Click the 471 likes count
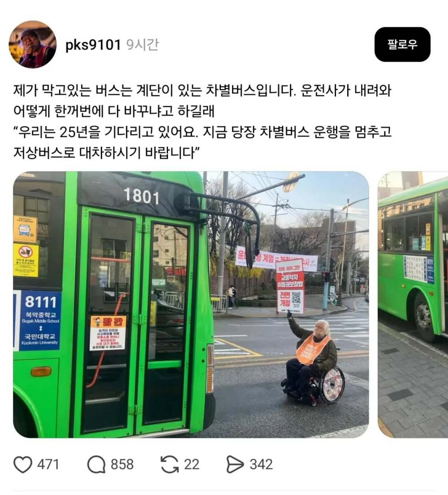Image resolution: width=448 pixels, height=495 pixels. 48,465
